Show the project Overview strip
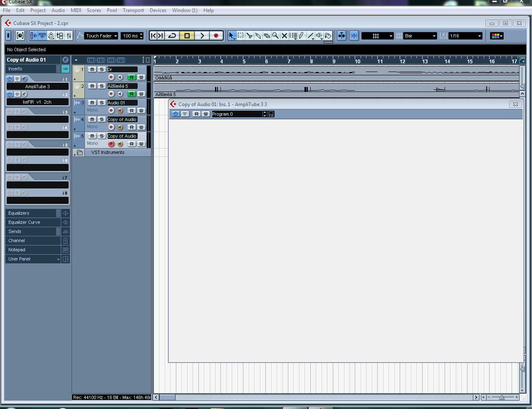Viewport: 532px width, 409px height. (x=51, y=36)
